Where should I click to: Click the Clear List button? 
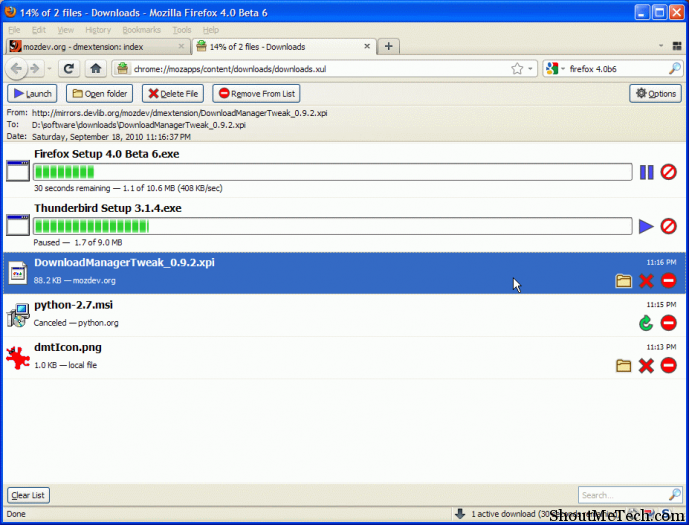click(28, 495)
